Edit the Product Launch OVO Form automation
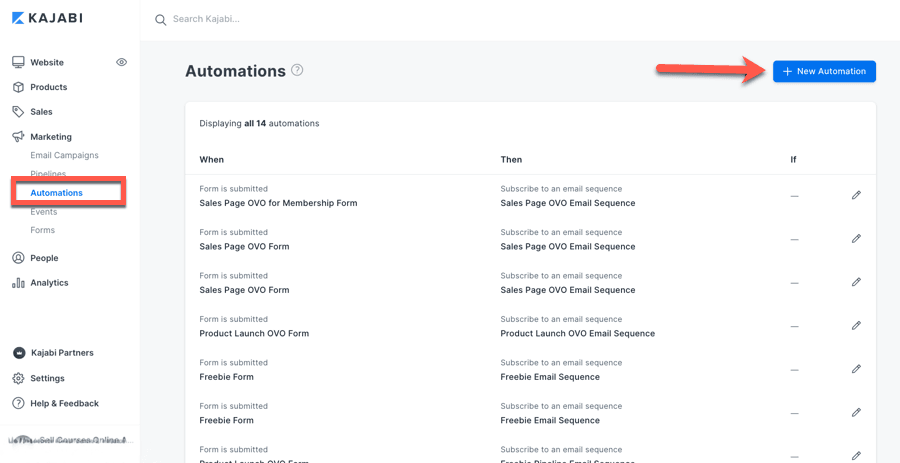900x463 pixels. coord(856,326)
